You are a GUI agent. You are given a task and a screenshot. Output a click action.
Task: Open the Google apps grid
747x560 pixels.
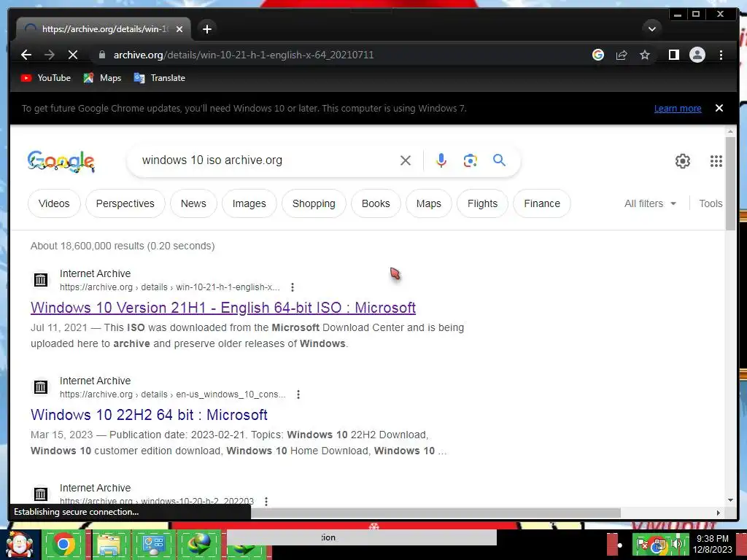[716, 161]
